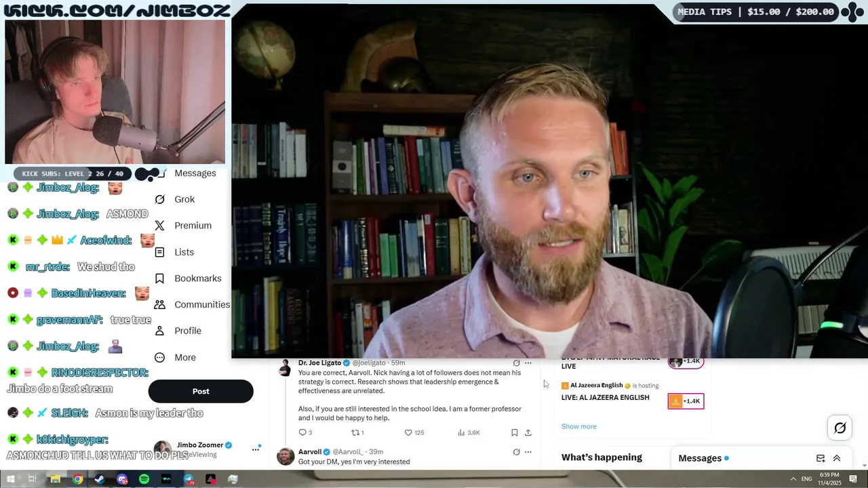
Task: Click Show more under live broadcasts
Action: [578, 426]
